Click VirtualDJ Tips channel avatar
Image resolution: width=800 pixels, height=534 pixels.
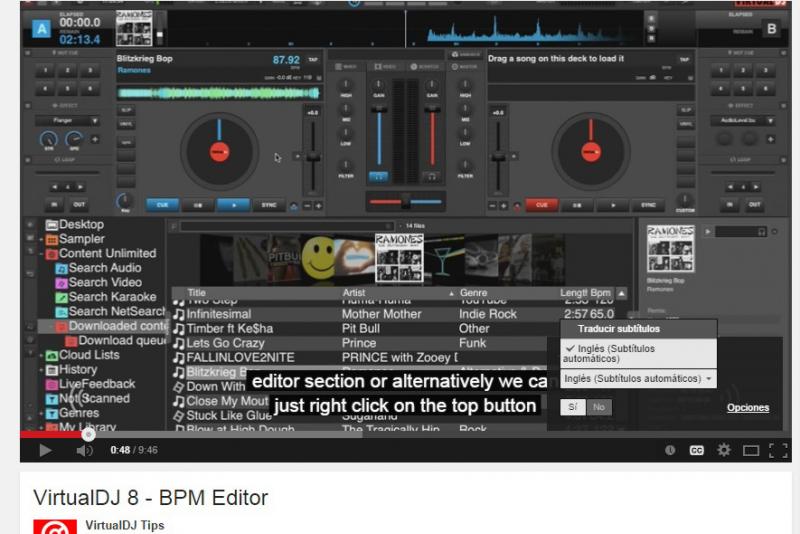55,526
